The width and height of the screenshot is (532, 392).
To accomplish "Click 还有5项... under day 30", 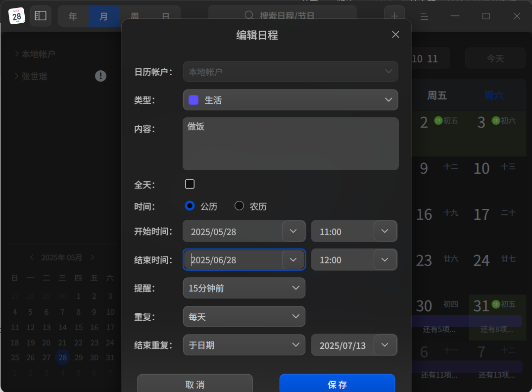I will pyautogui.click(x=439, y=329).
